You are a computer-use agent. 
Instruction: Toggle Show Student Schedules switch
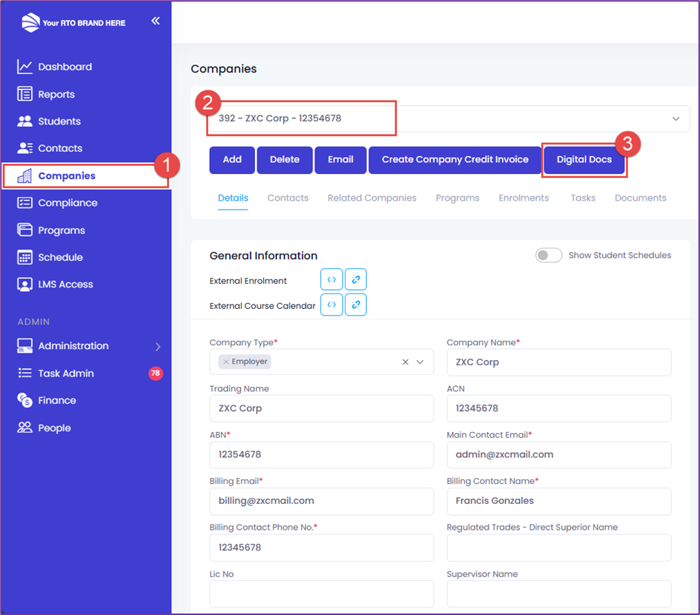[x=549, y=256]
